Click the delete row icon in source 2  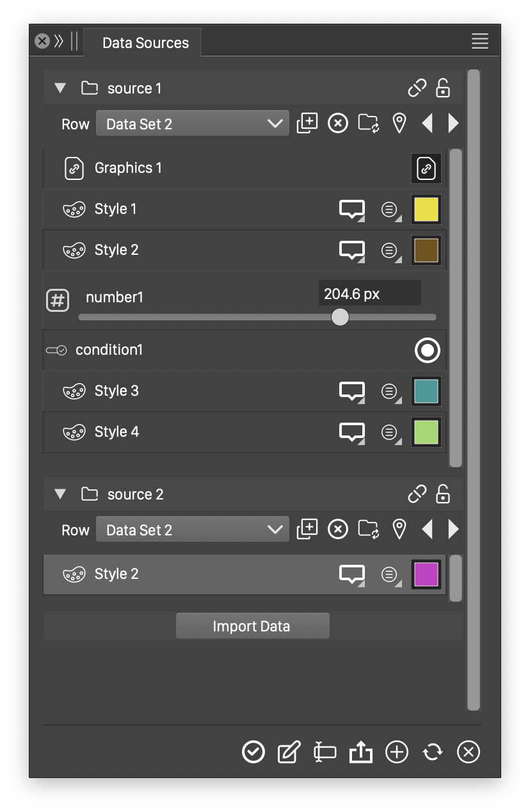pyautogui.click(x=338, y=529)
